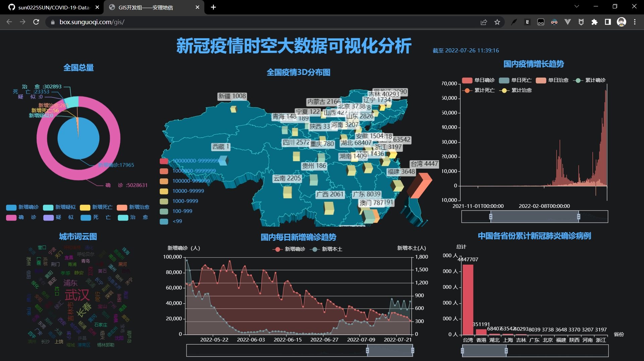The width and height of the screenshot is (644, 361).
Task: Click the puzzle-piece extensions icon
Action: pos(594,22)
